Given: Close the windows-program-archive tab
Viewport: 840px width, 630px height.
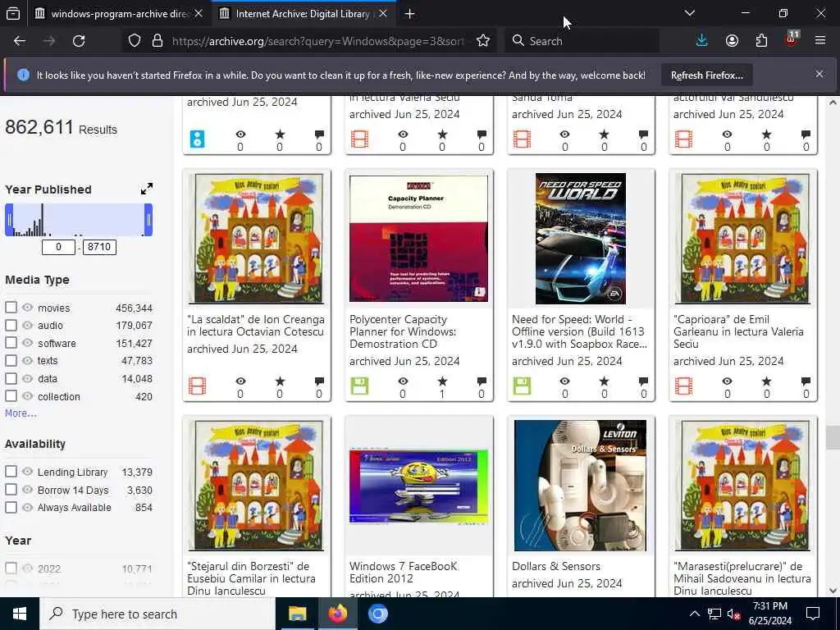Looking at the screenshot, I should [199, 13].
